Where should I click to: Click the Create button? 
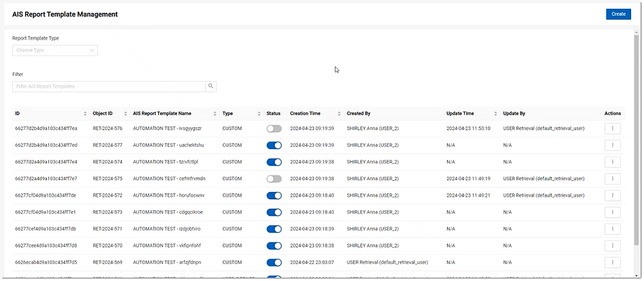tap(618, 14)
